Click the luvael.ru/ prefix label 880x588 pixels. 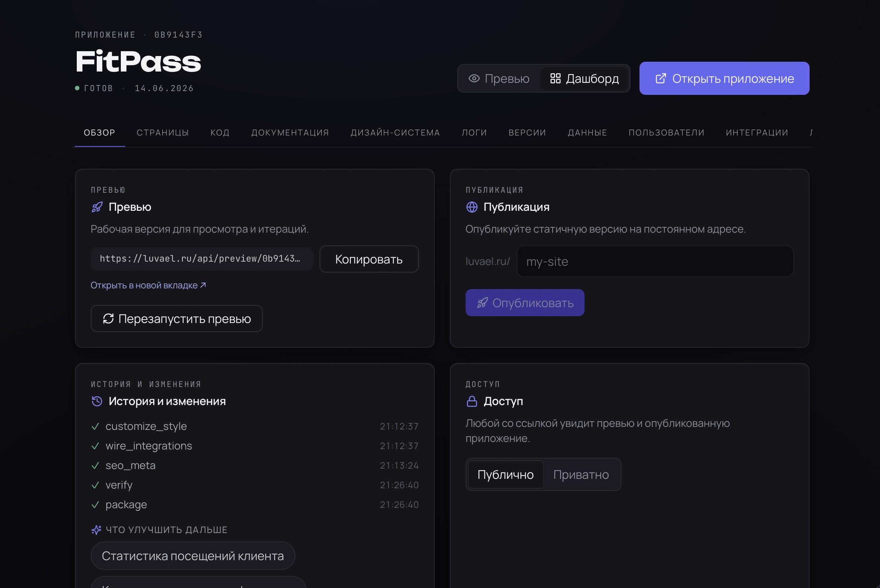488,261
